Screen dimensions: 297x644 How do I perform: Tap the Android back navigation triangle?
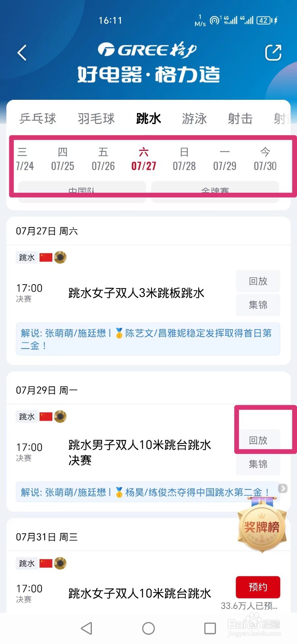click(x=87, y=628)
